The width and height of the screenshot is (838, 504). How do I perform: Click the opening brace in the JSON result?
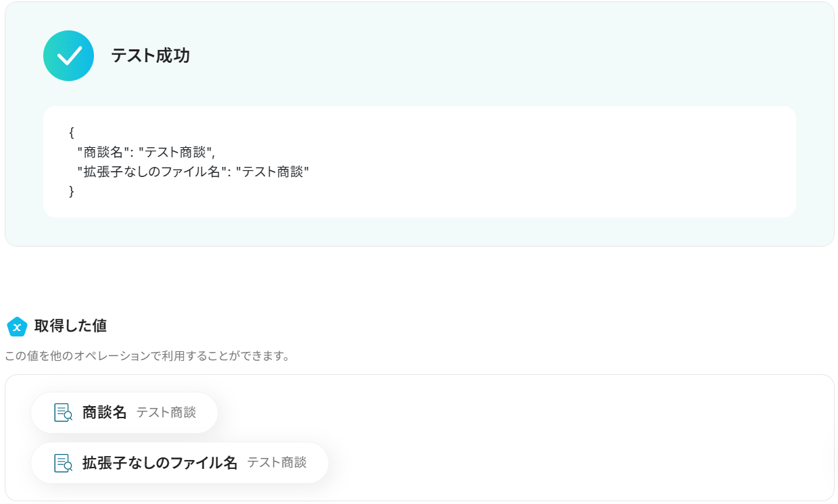[x=72, y=132]
